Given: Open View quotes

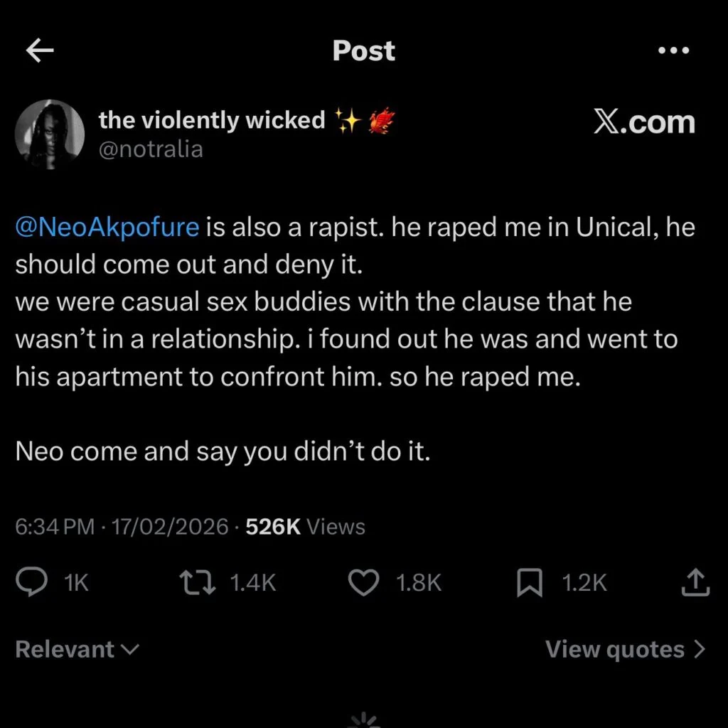Looking at the screenshot, I should (x=625, y=649).
